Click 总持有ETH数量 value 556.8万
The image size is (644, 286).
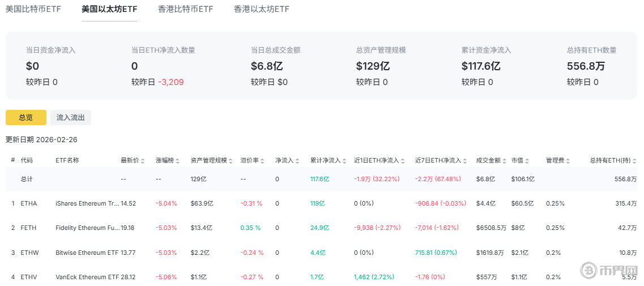coord(586,66)
